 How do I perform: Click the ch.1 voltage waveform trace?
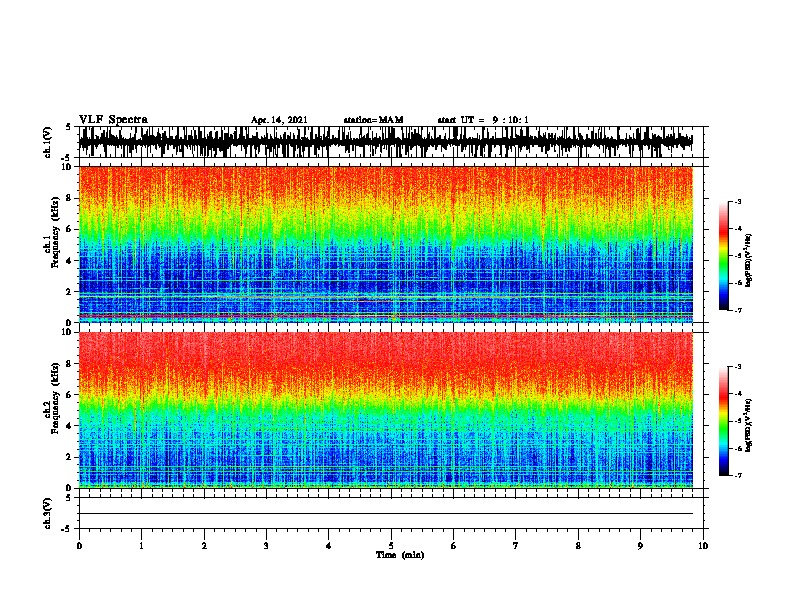point(386,142)
